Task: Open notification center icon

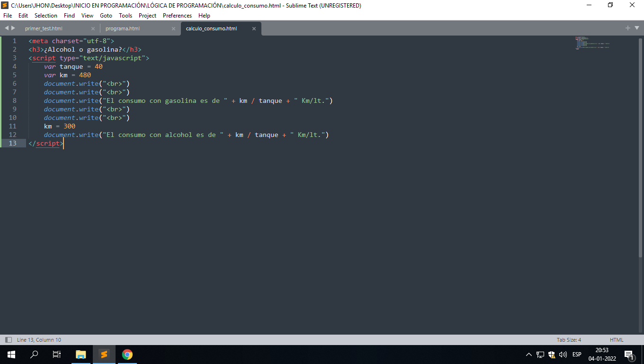Action: click(x=629, y=355)
